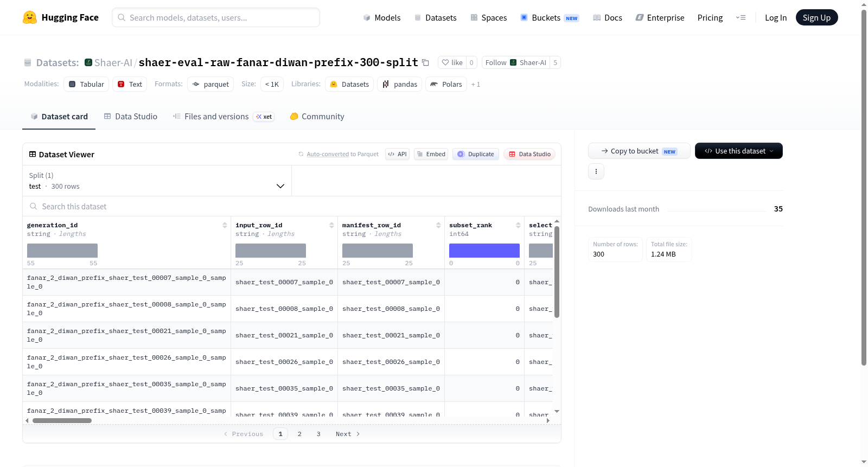Click the Hugging Face logo icon
This screenshot has height=467, width=868.
point(30,17)
